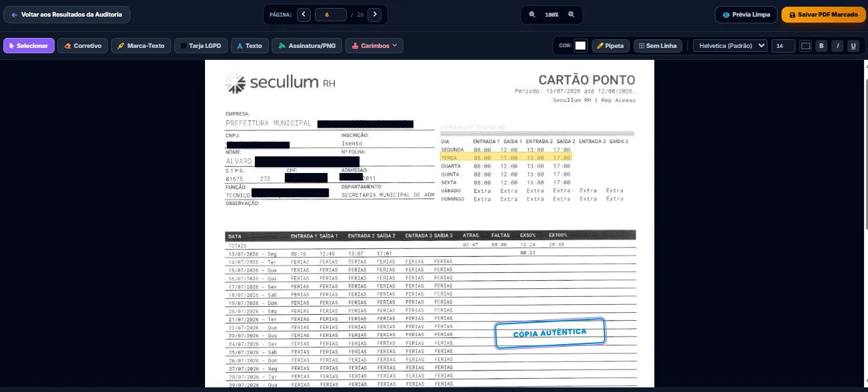Toggle italic text formatting
Viewport: 868px width, 392px height.
point(837,46)
